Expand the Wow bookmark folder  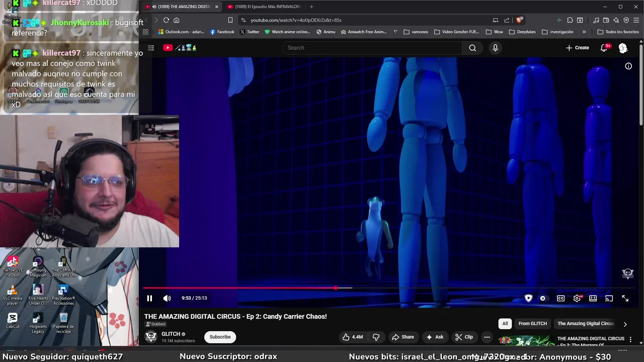point(494,32)
